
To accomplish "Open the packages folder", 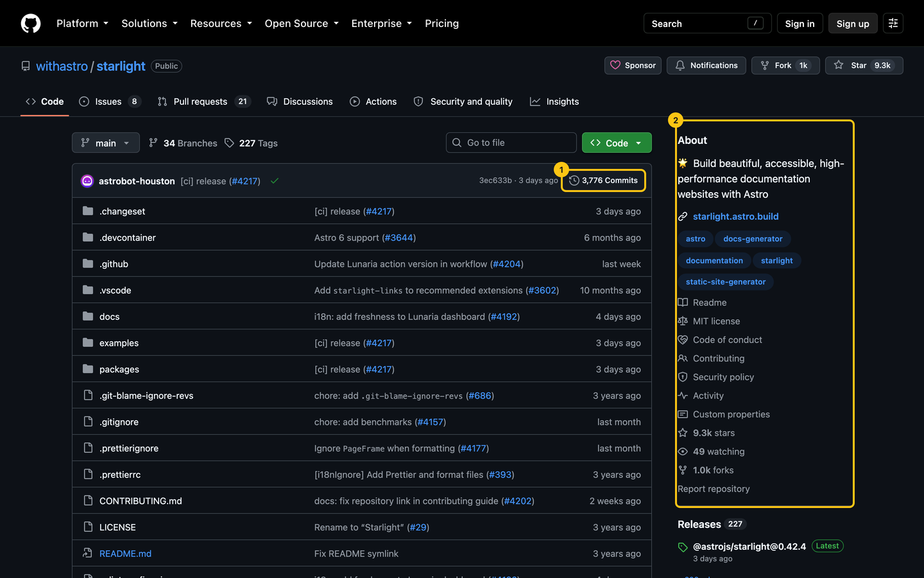I will click(x=119, y=369).
